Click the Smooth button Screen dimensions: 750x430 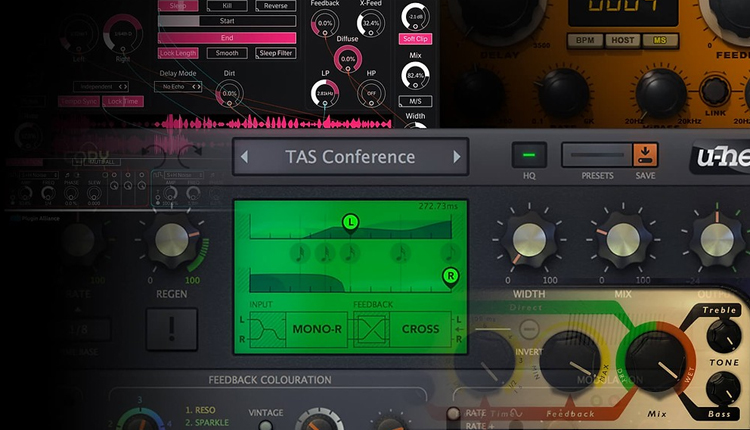[227, 53]
